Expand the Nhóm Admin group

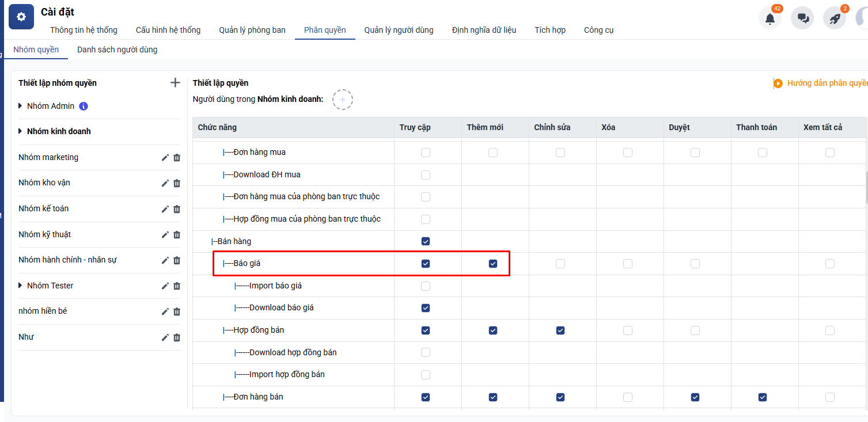pyautogui.click(x=21, y=106)
